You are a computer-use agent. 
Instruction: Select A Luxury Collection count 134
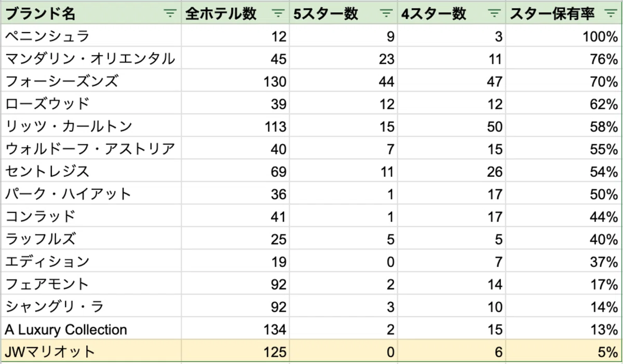click(235, 329)
